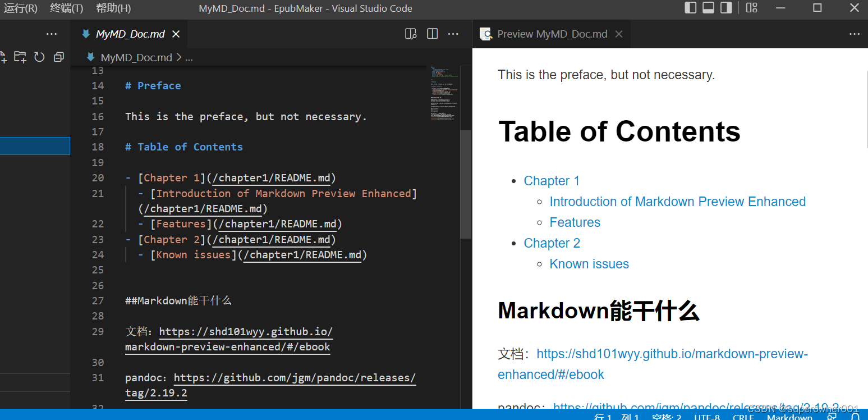Close the Preview MyMD_Doc.md tab
The image size is (868, 420).
[619, 34]
